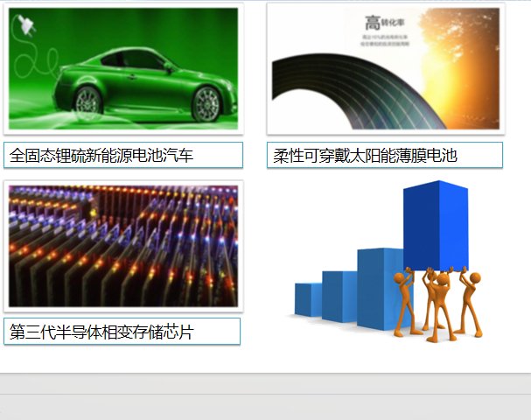Click the shortest blue bar in chart
The height and width of the screenshot is (420, 531).
[307, 299]
